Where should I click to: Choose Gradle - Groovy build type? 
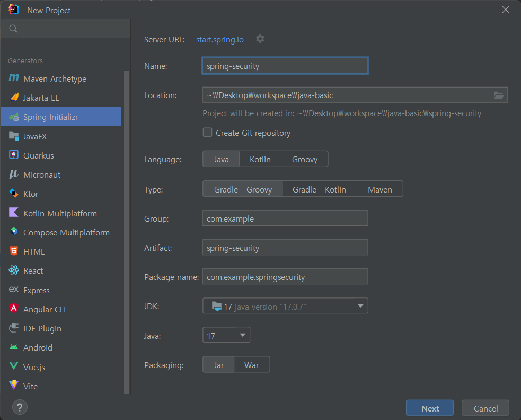243,189
